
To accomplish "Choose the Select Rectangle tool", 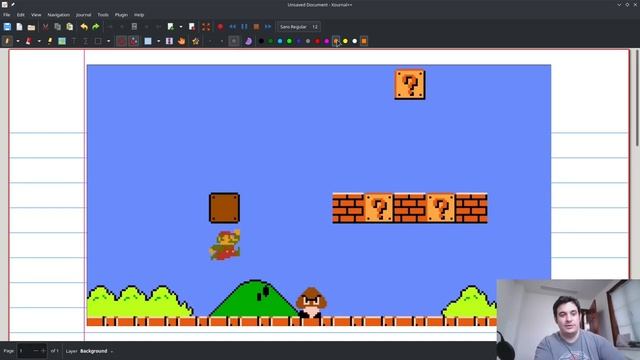I will coord(148,41).
